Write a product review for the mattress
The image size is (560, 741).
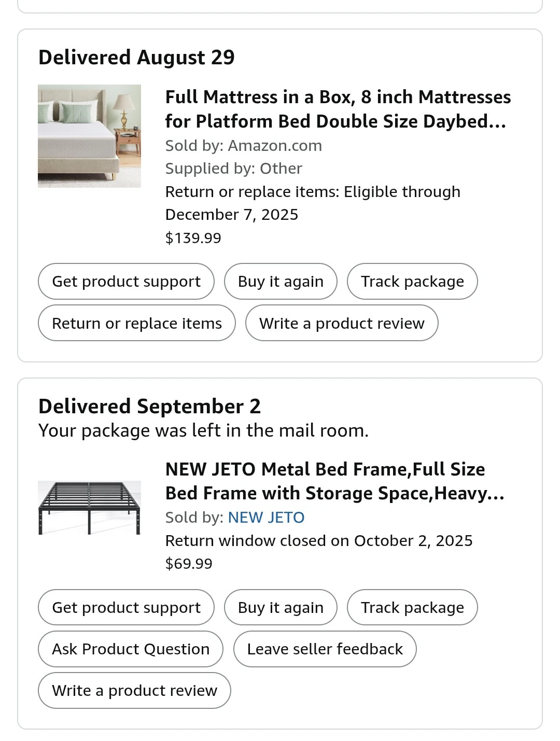[x=342, y=323]
